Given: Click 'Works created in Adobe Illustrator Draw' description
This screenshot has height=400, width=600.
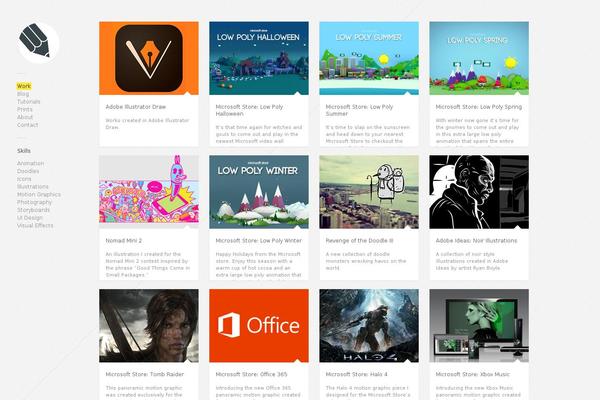Looking at the screenshot, I should [147, 124].
